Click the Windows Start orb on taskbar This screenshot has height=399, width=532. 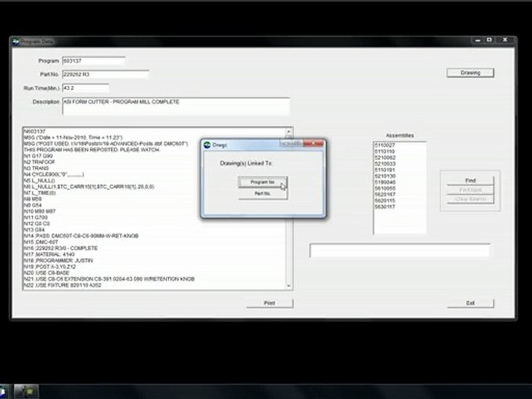pyautogui.click(x=3, y=392)
